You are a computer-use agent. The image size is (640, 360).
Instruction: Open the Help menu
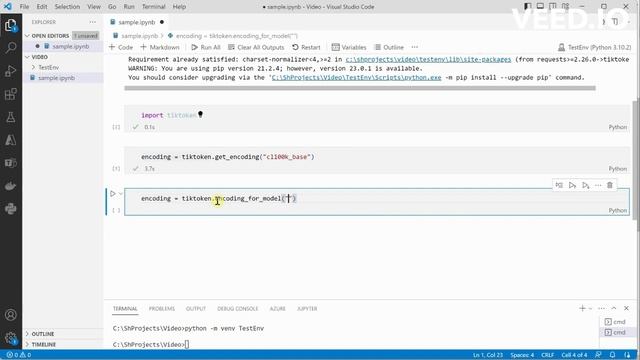tap(179, 7)
